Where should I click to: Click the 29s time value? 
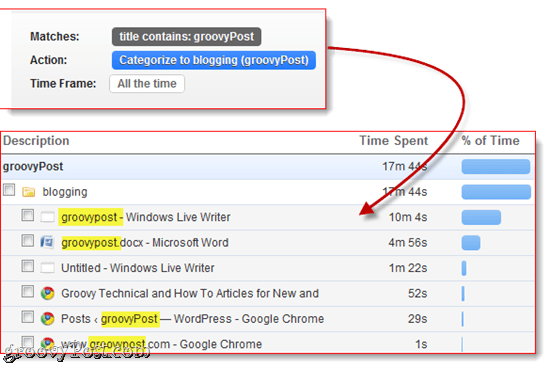click(417, 319)
